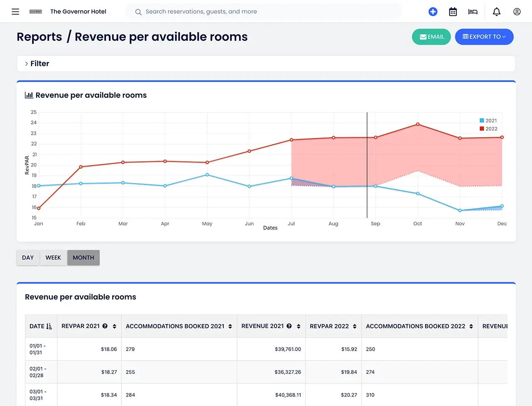
Task: Click help icon beside RevPAR 2021
Action: tap(105, 326)
